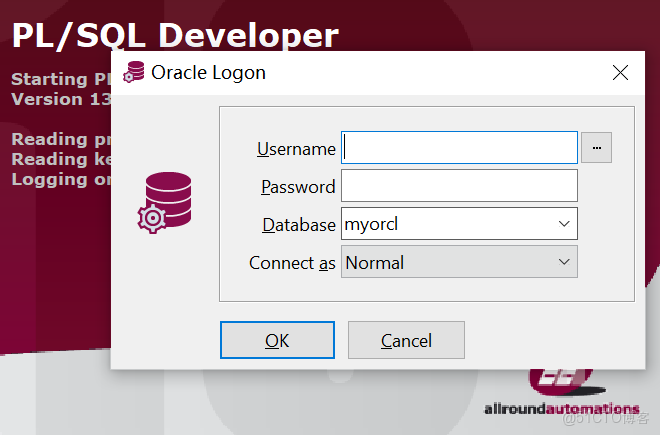Close the Oracle Logon dialog
Viewport: 660px width, 435px height.
(620, 72)
